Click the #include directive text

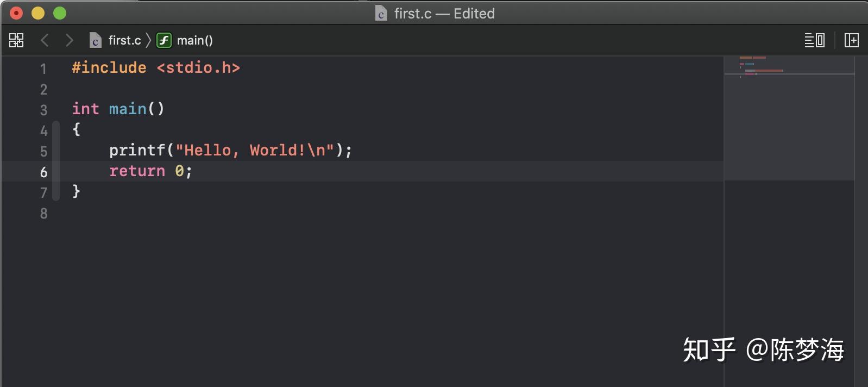coord(109,68)
